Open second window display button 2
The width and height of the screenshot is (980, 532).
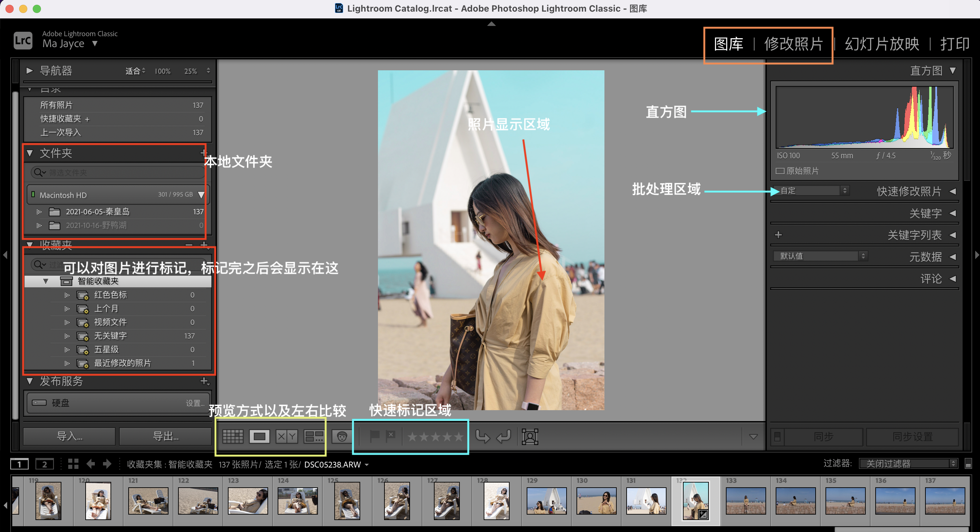[x=44, y=464]
